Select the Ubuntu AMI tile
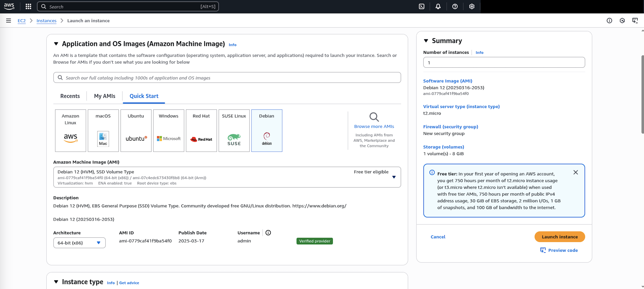The width and height of the screenshot is (644, 289). click(x=136, y=131)
